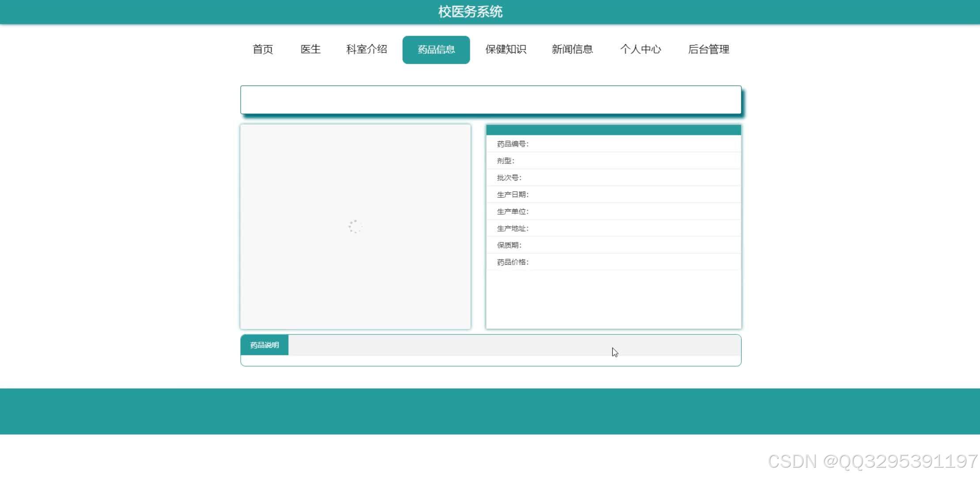The width and height of the screenshot is (980, 477).
Task: Click the 生产日期 label row
Action: 614,194
